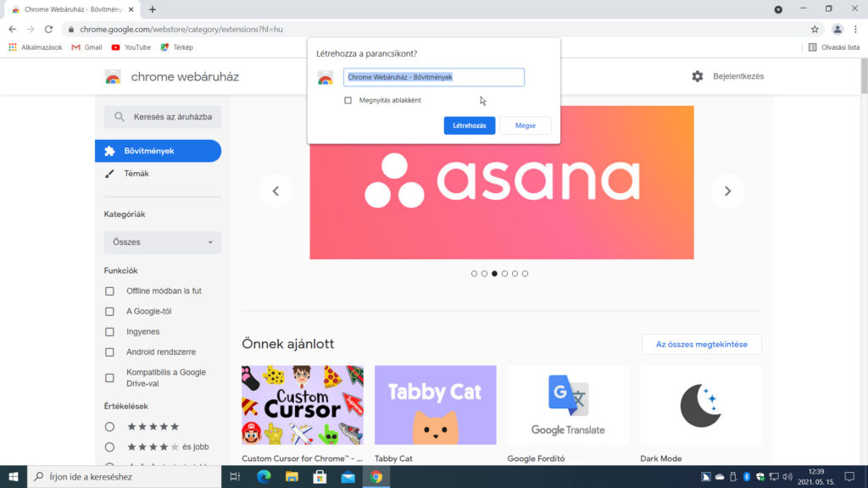
Task: Click Az összes megtekintése button
Action: point(701,344)
